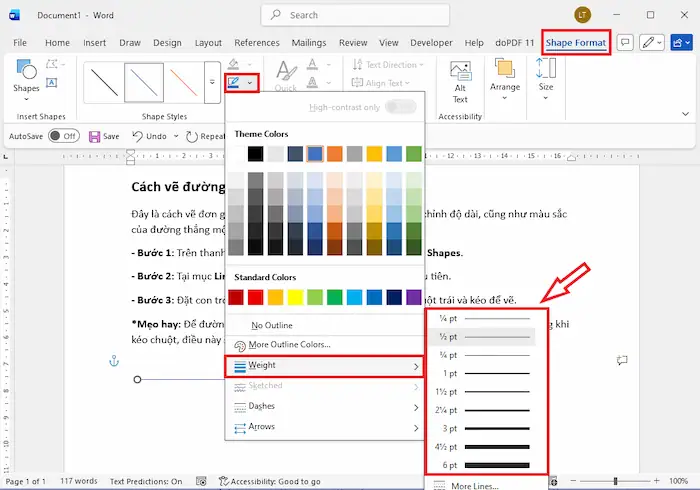Viewport: 700px width, 490px height.
Task: Click the Undo arrow icon
Action: (136, 136)
